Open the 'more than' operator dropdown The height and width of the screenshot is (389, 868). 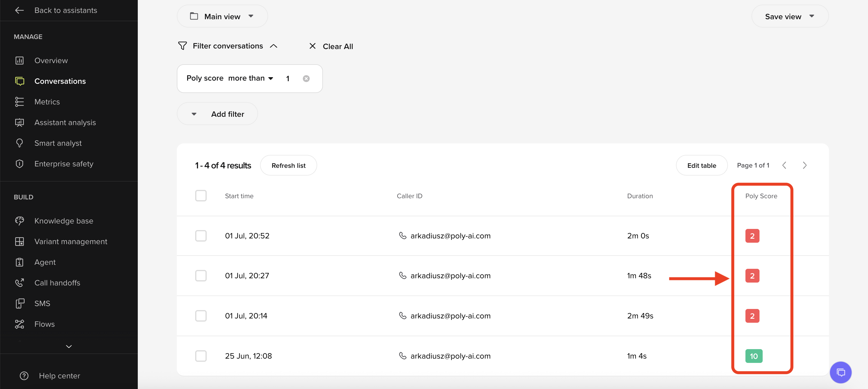(x=250, y=78)
